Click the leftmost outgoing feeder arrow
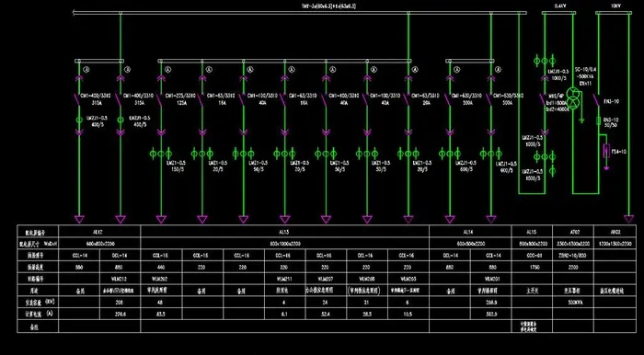The width and height of the screenshot is (644, 355). pos(79,219)
